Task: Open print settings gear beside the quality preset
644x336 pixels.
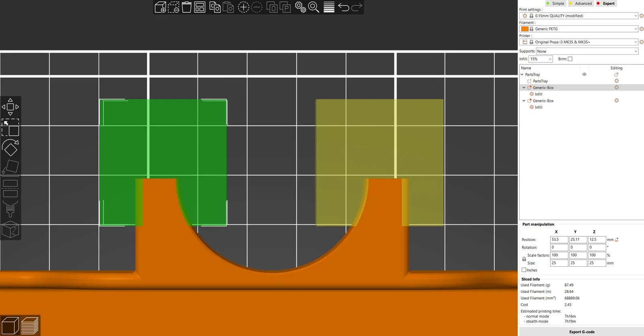Action: 642,16
